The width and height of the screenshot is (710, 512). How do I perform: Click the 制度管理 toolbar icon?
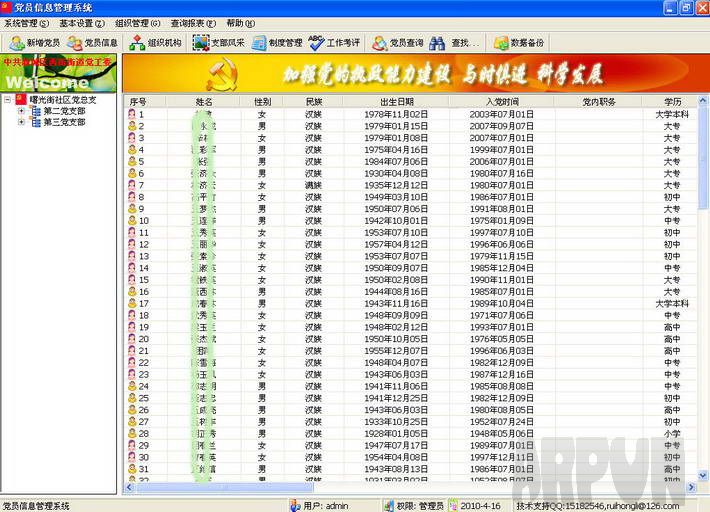click(x=277, y=43)
